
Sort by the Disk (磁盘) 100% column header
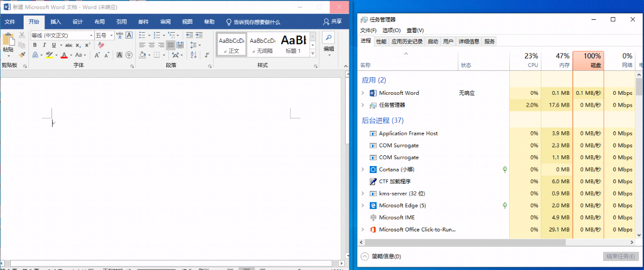(x=588, y=61)
